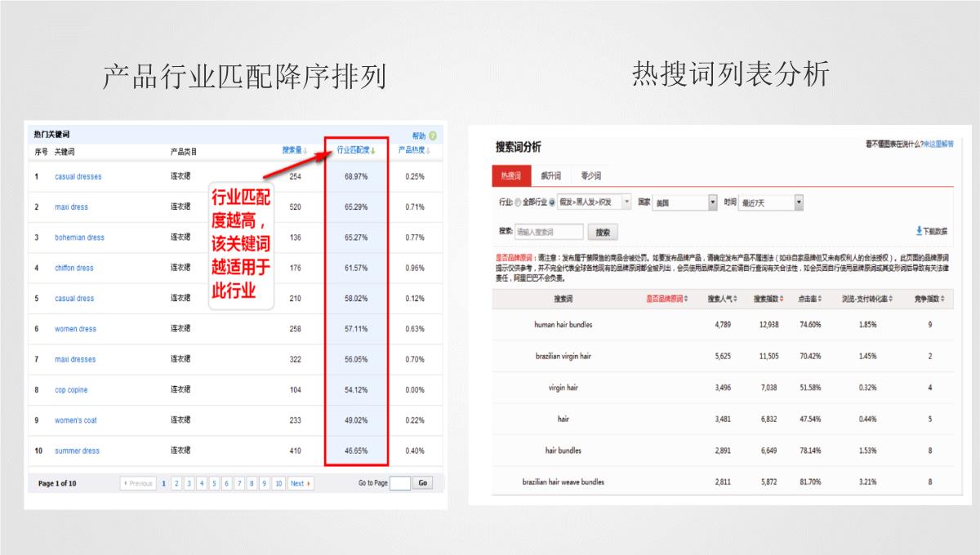Switch to the 飙升词 tab
The image size is (980, 555).
point(550,176)
